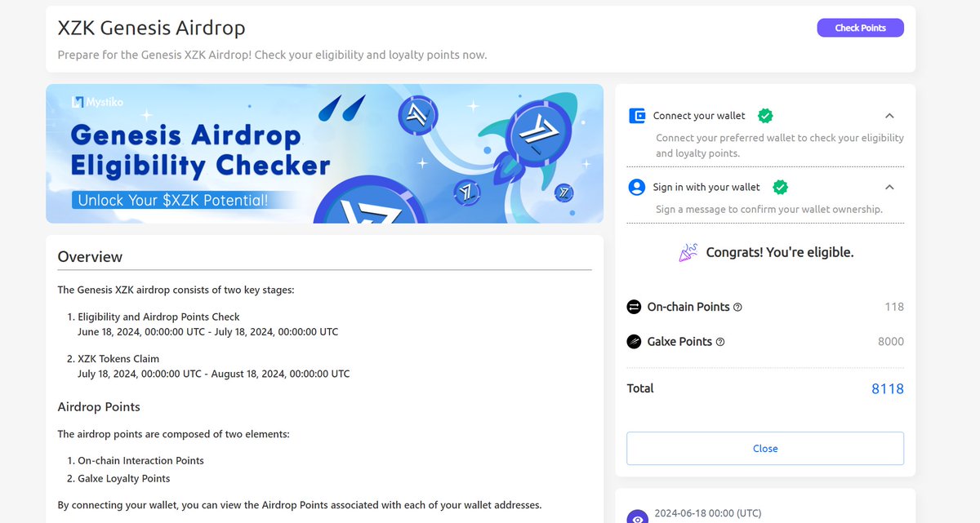The height and width of the screenshot is (523, 980).
Task: Click green checkmark next to Connect your wallet
Action: [765, 116]
